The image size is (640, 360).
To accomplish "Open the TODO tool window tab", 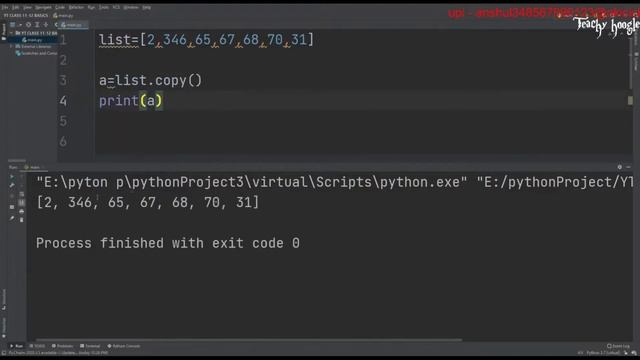I will (38, 346).
